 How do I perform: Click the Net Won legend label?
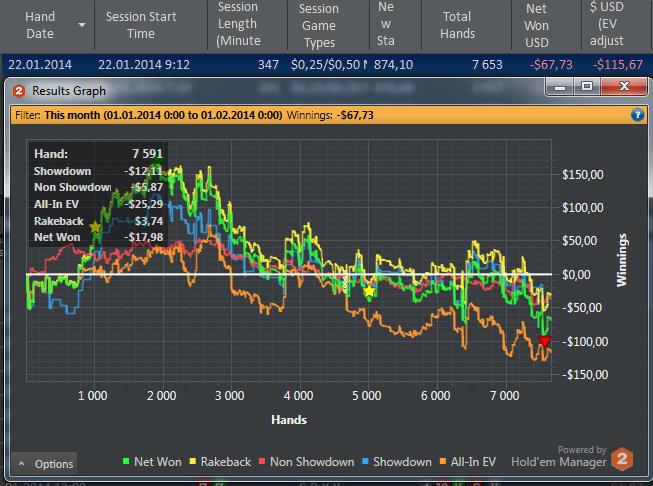coord(158,461)
